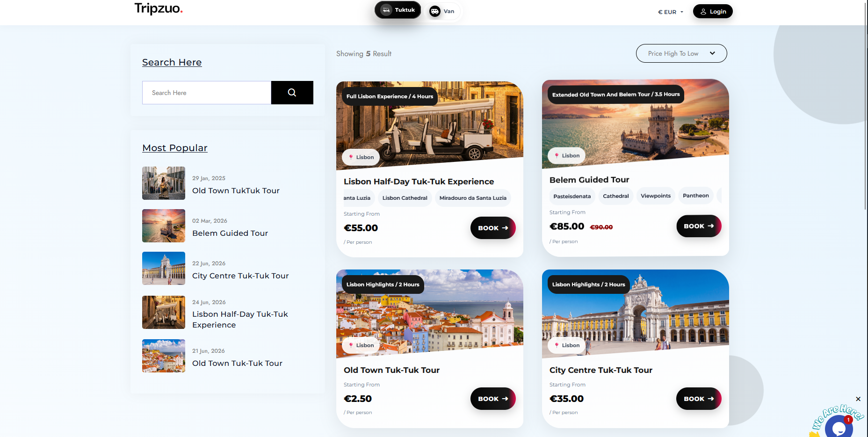868x437 pixels.
Task: Click the €2.50 price
Action: tap(358, 399)
